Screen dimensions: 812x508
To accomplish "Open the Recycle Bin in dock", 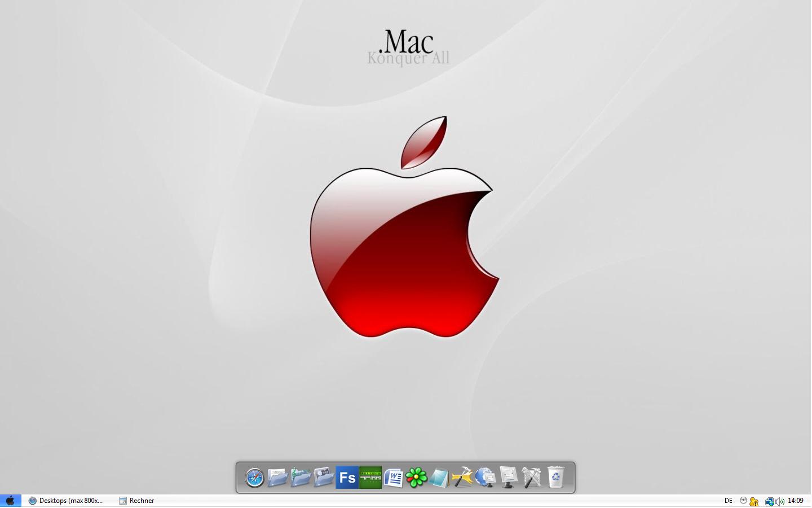I will (x=555, y=478).
